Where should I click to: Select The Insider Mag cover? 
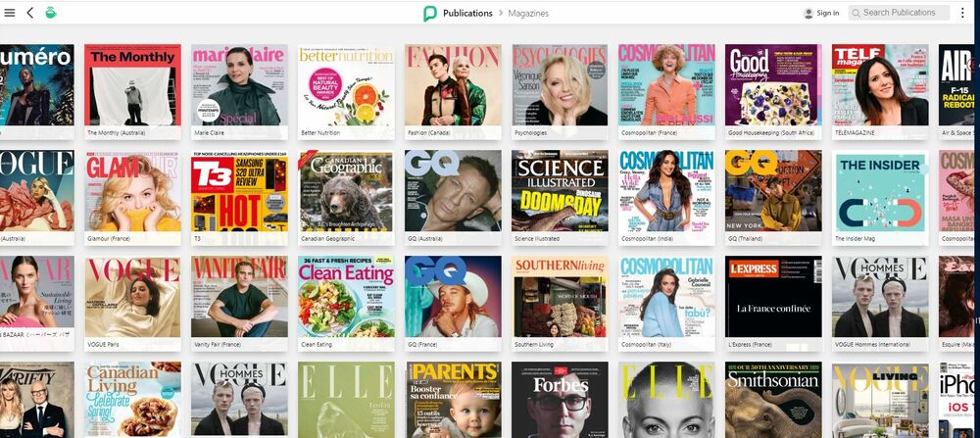(x=880, y=191)
